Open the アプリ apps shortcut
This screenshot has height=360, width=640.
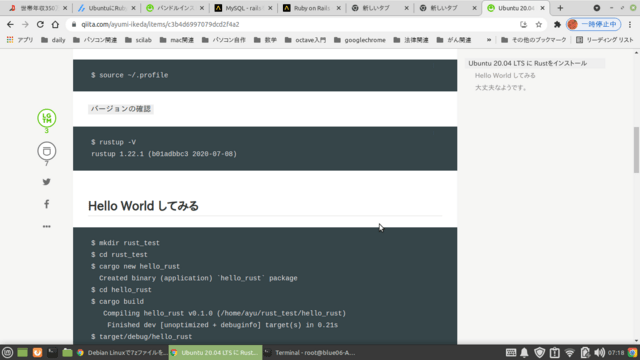20,40
